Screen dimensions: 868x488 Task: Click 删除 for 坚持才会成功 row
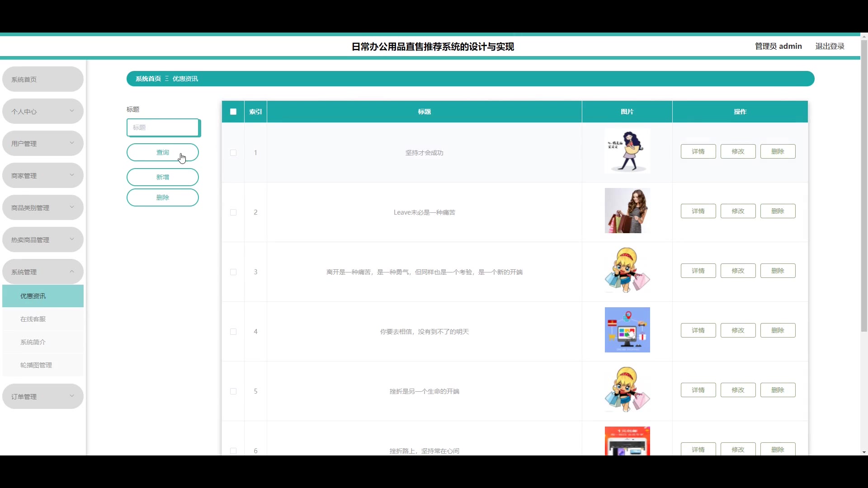pos(778,151)
